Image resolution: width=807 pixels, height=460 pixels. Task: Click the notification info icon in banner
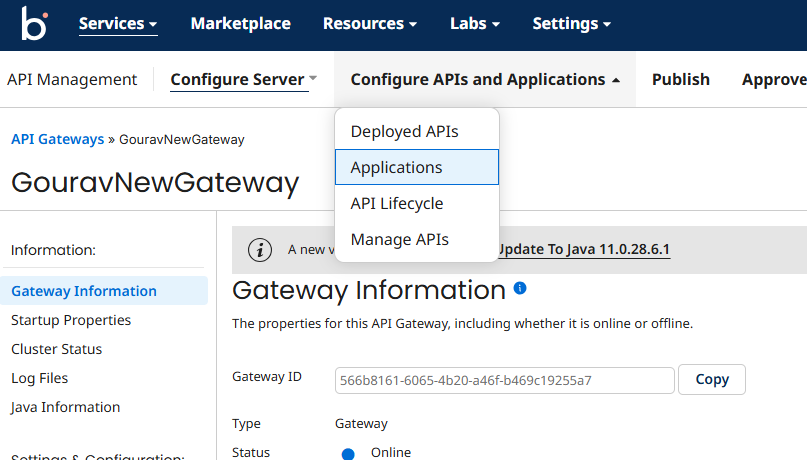pyautogui.click(x=260, y=250)
